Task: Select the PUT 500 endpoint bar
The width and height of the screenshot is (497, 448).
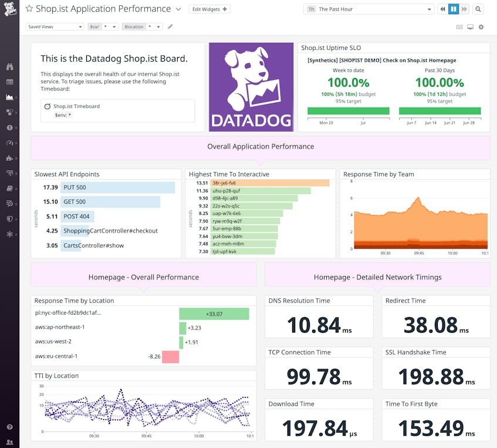Action: 117,187
